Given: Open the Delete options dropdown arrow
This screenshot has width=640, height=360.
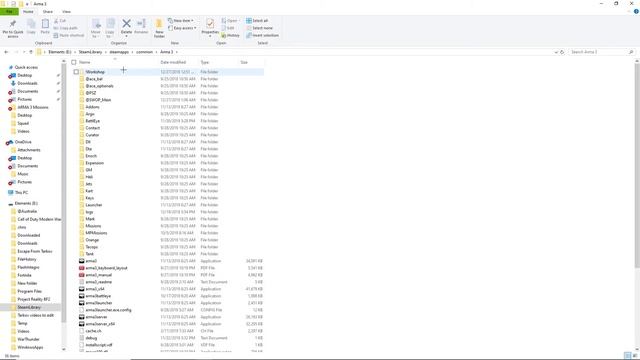Looking at the screenshot, I should 127,36.
